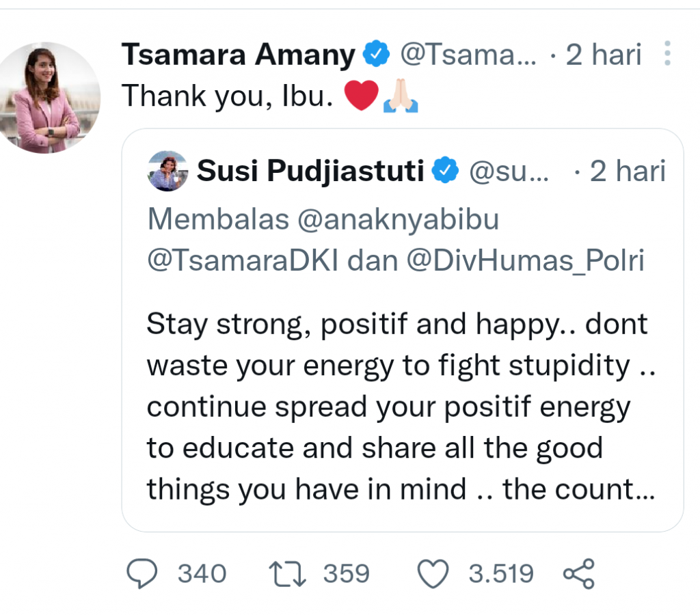Open Susi Pudjiastuti's small avatar

167,171
